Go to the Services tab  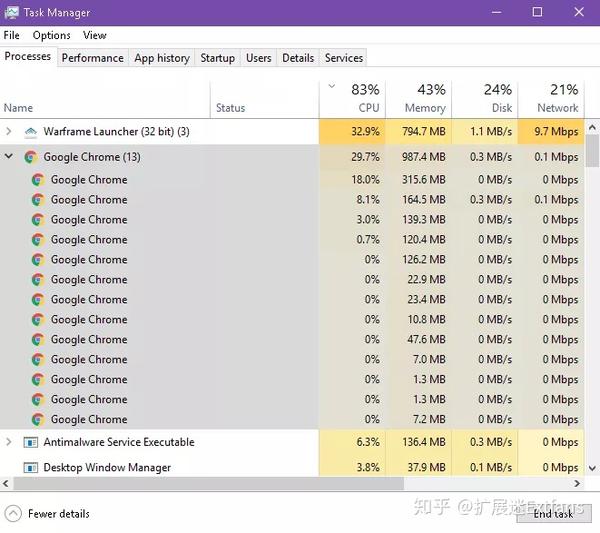(x=344, y=58)
